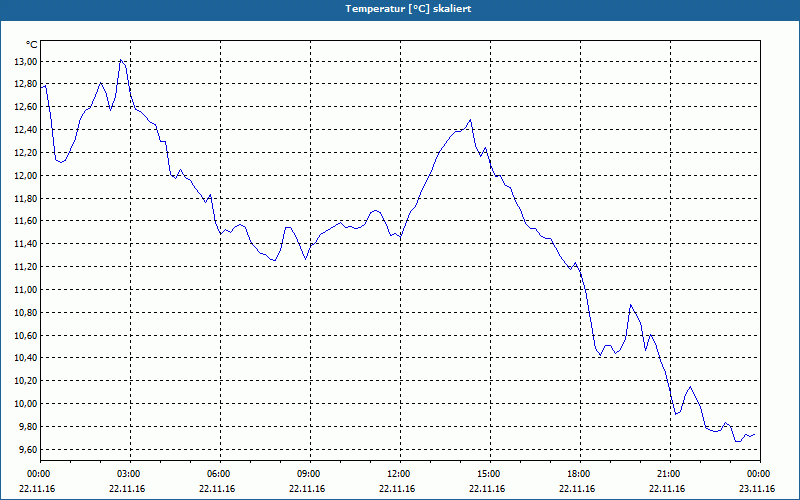800x500 pixels.
Task: Click the '13,00' y-axis label
Action: [27, 62]
